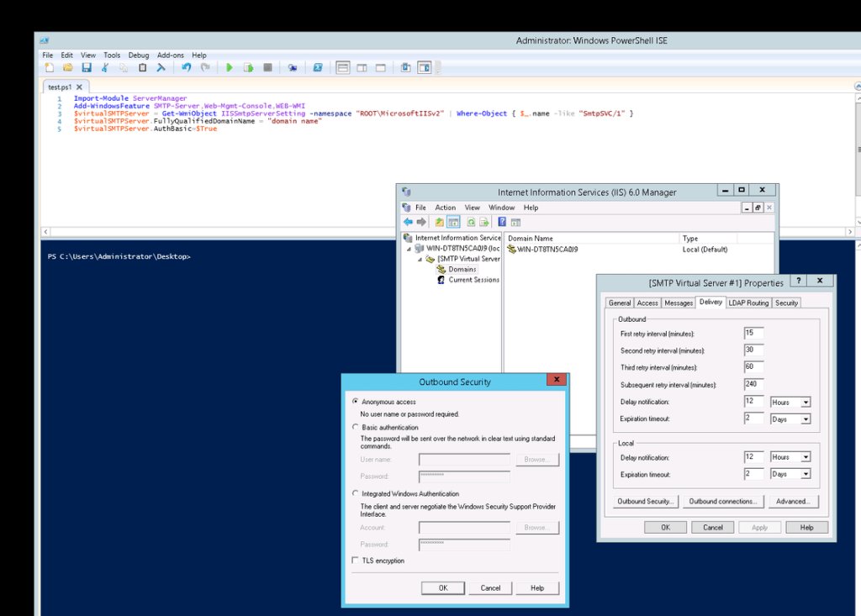Switch to Security tab in SMTP Properties
The image size is (861, 616).
[x=786, y=303]
